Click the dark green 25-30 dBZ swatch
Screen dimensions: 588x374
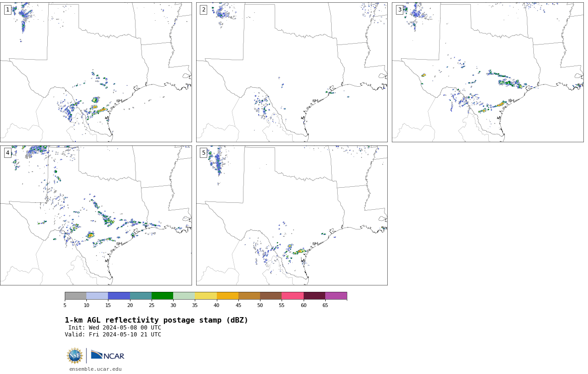point(162,296)
